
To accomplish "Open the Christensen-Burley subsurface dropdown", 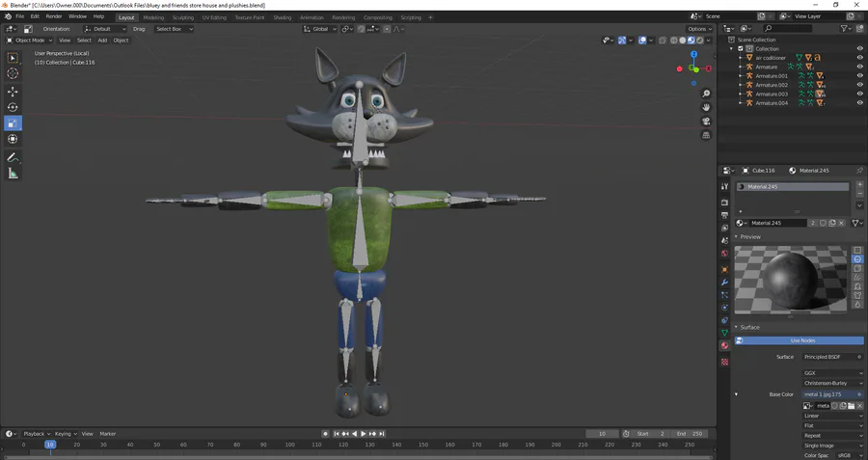I will point(832,383).
